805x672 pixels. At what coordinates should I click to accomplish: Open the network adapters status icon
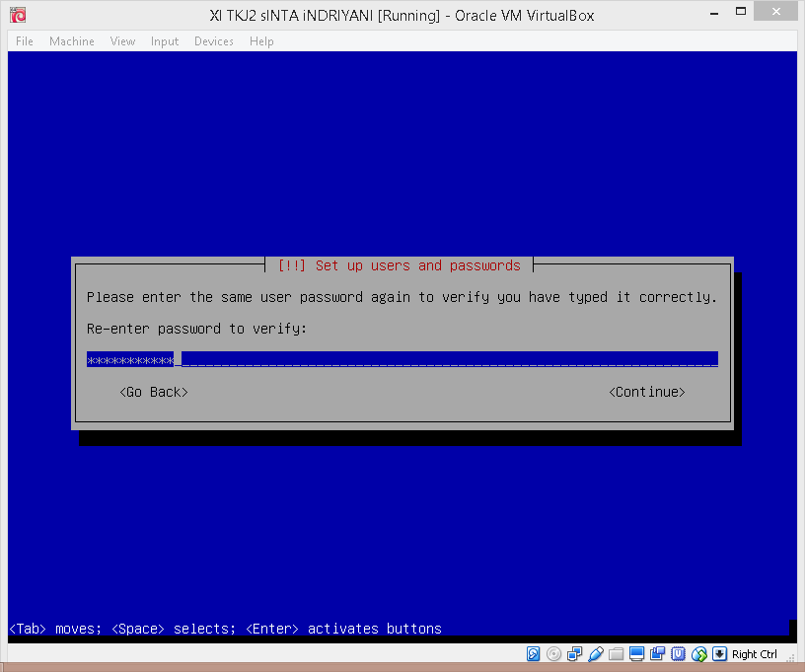(x=574, y=654)
